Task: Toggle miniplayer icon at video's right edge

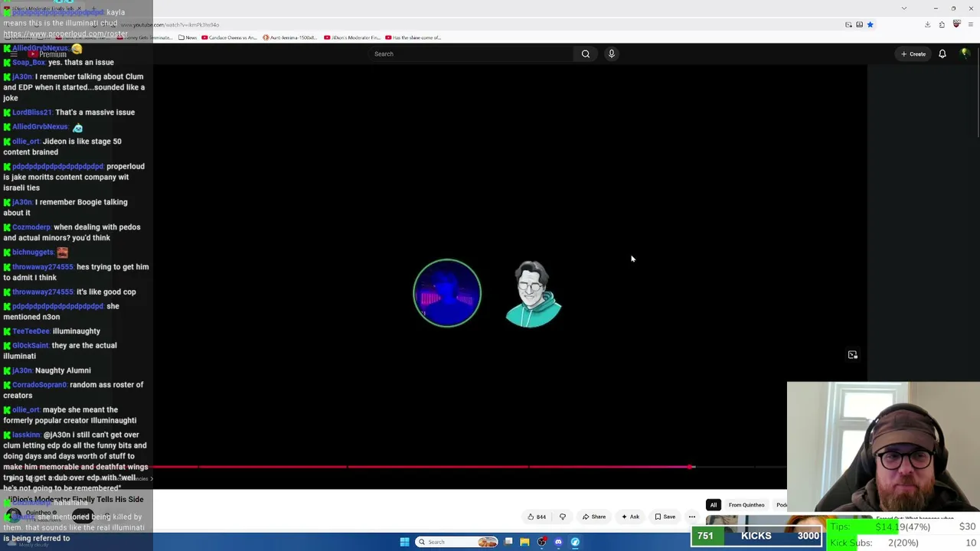Action: tap(853, 354)
